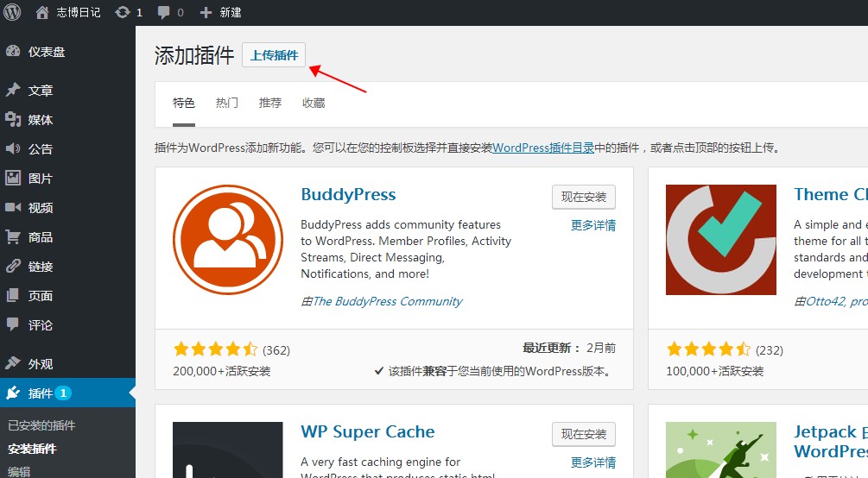Open Theme Check plugin logo
The height and width of the screenshot is (478, 868).
(721, 240)
